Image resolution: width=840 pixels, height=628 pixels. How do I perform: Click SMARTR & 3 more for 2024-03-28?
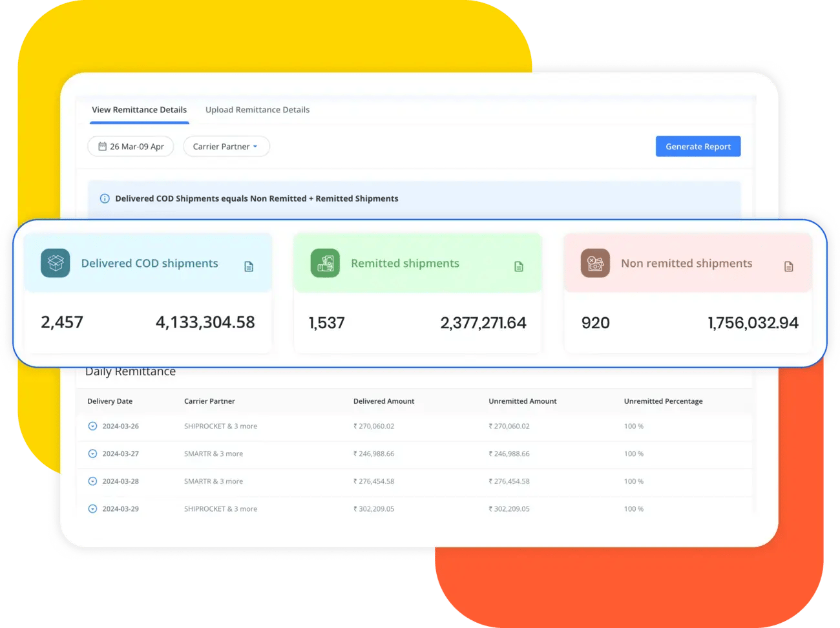coord(213,481)
